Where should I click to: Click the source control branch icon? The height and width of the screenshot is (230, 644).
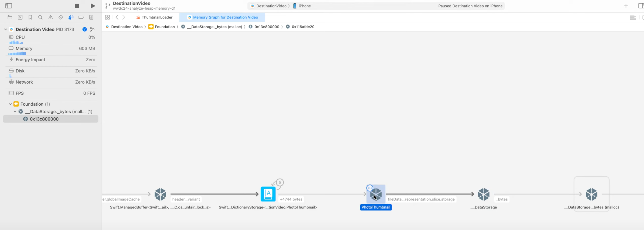[x=108, y=6]
